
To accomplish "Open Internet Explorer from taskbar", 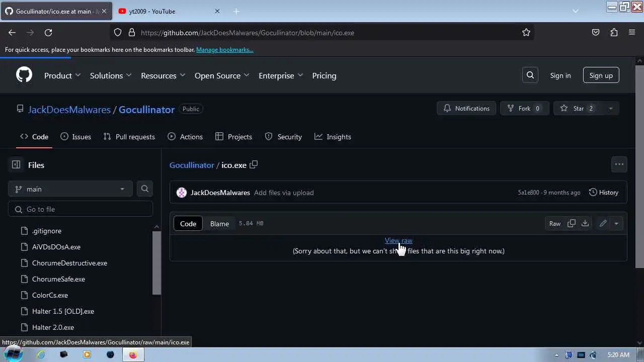I will 41,354.
